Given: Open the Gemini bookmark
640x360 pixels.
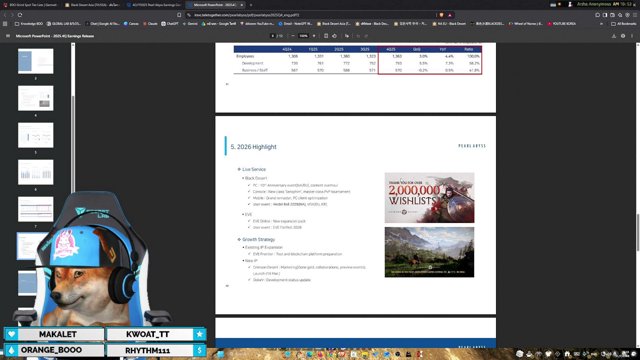Looking at the screenshot, I should (190, 24).
